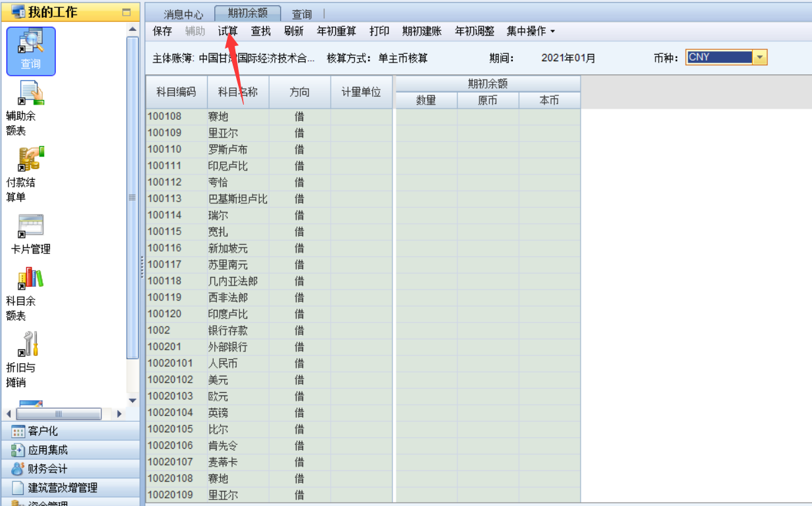Open the 集中操作 dropdown menu
The width and height of the screenshot is (812, 506).
coord(531,32)
